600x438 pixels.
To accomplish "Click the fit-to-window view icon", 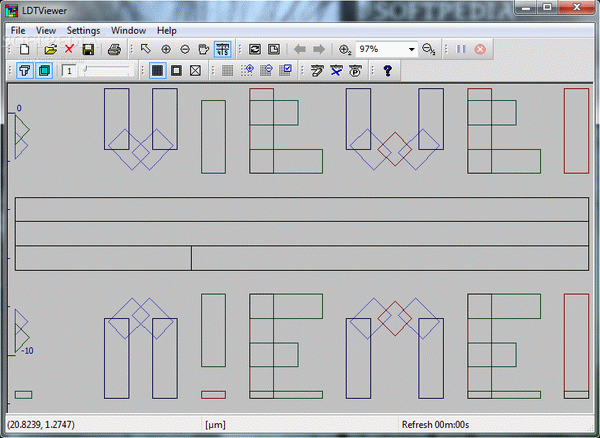I will [x=274, y=49].
